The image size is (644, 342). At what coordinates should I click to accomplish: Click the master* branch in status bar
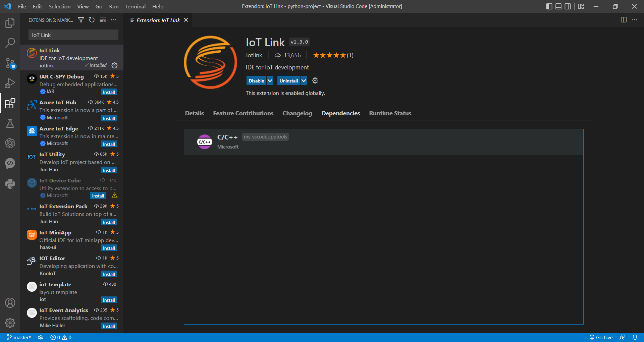[x=19, y=337]
